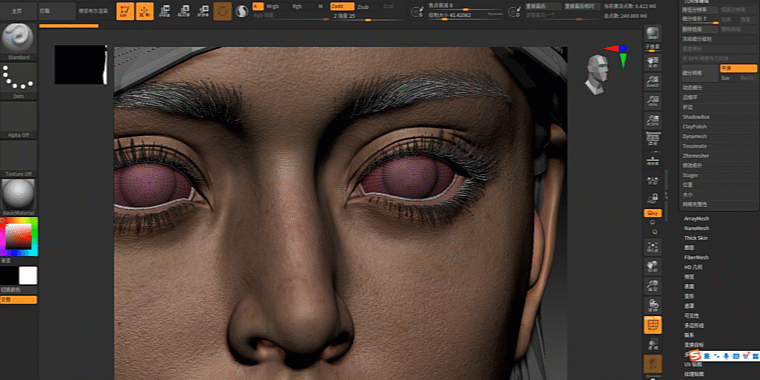The image size is (760, 380).
Task: Toggle the Rgb channel button
Action: pyautogui.click(x=297, y=6)
